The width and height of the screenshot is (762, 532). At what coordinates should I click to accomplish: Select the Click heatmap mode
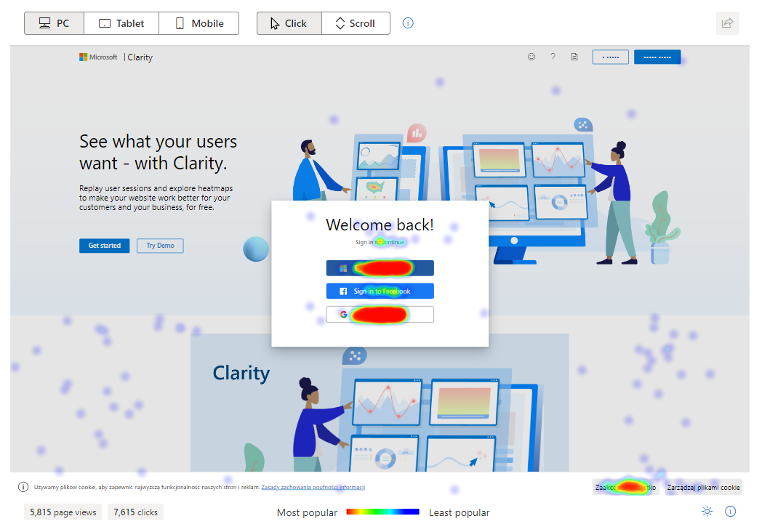coord(289,23)
